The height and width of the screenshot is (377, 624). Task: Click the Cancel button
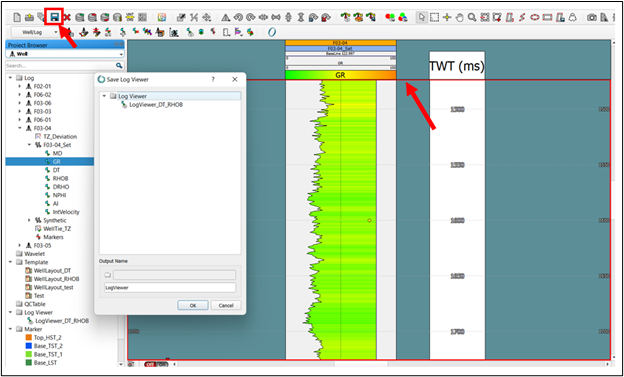[226, 305]
